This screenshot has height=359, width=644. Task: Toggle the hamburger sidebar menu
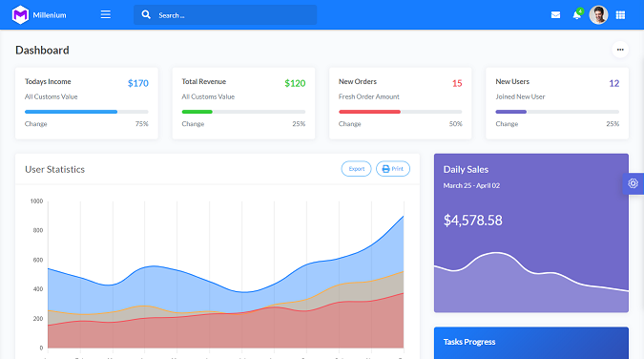point(106,15)
